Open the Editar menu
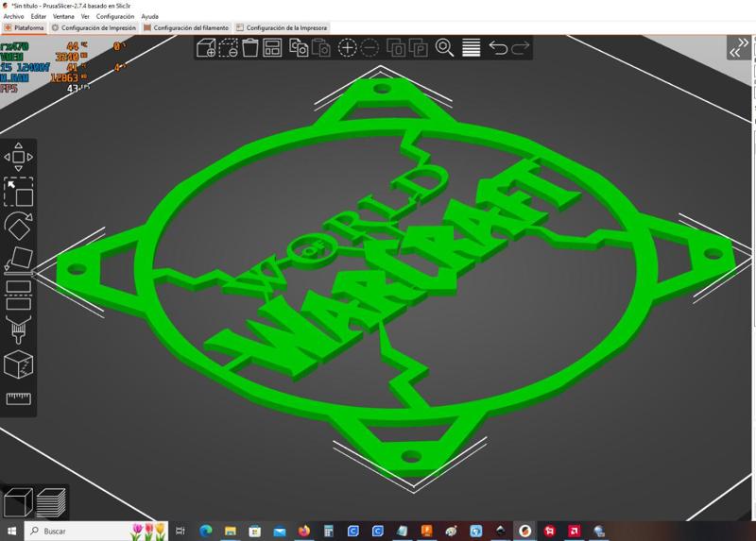The width and height of the screenshot is (756, 541). 39,16
